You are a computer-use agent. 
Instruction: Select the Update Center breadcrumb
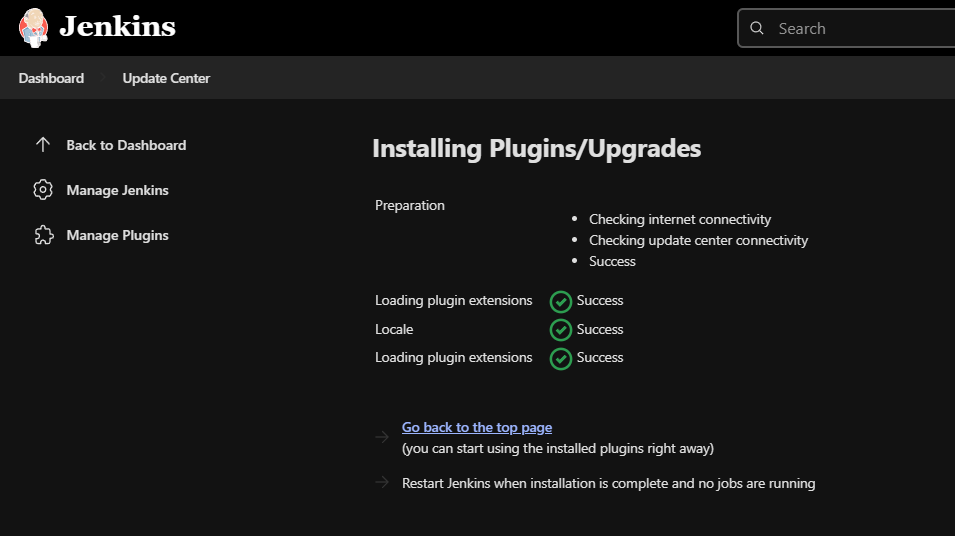[x=166, y=78]
